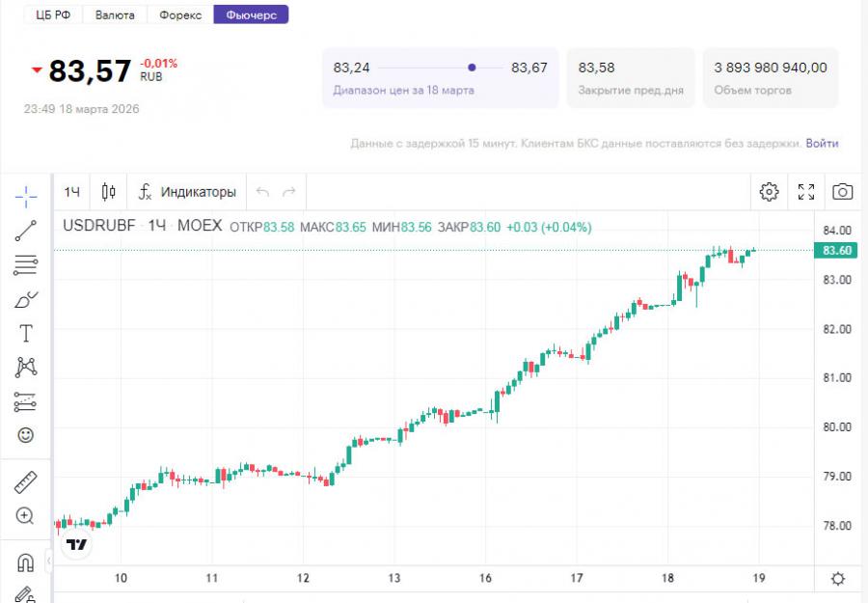Open the chart patterns tool

point(26,368)
